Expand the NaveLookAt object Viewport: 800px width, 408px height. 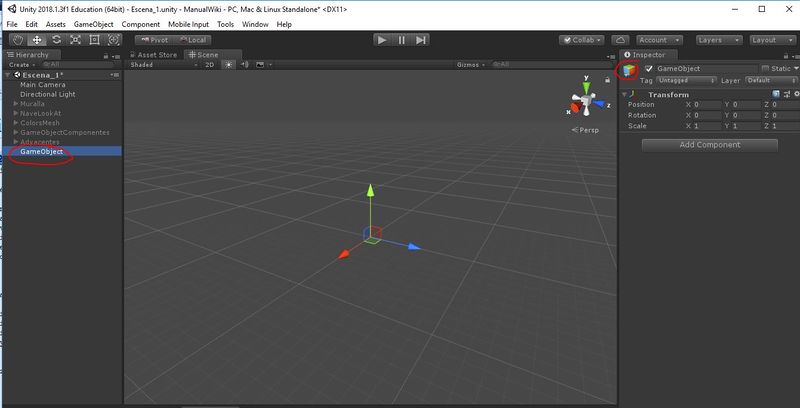pyautogui.click(x=16, y=113)
